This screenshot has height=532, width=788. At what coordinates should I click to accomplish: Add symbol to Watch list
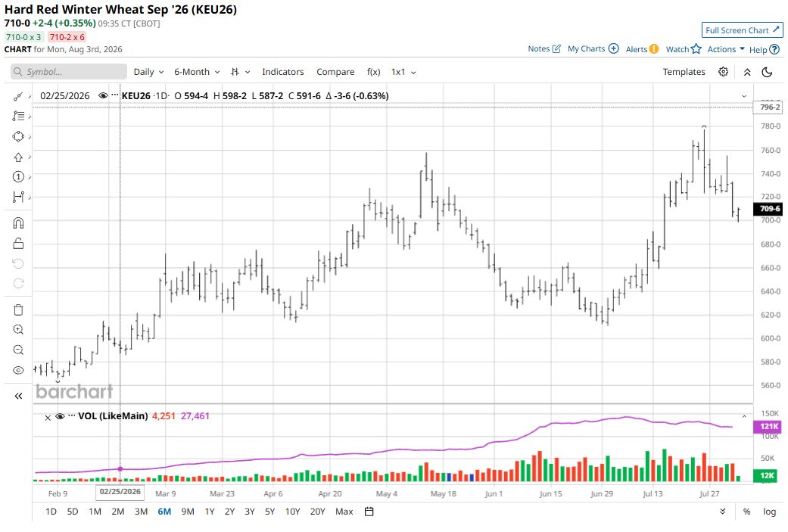pos(684,48)
